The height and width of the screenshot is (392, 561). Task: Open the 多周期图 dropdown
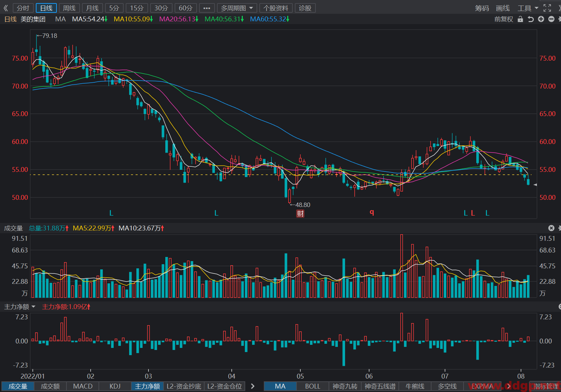(237, 8)
